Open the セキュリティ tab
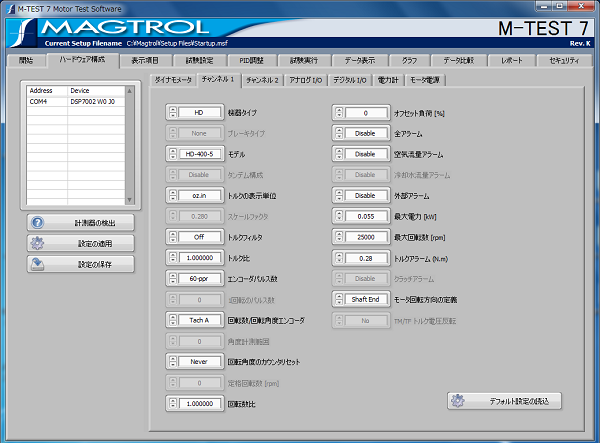The width and height of the screenshot is (600, 443). [564, 60]
